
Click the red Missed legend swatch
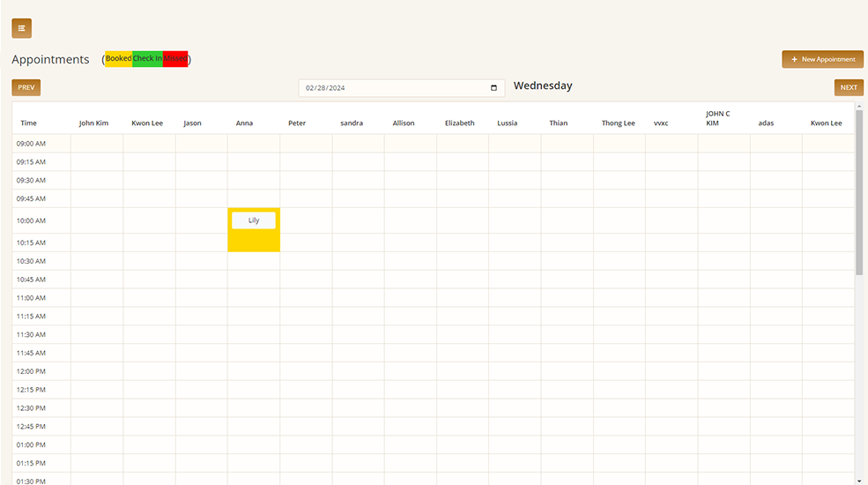point(175,59)
